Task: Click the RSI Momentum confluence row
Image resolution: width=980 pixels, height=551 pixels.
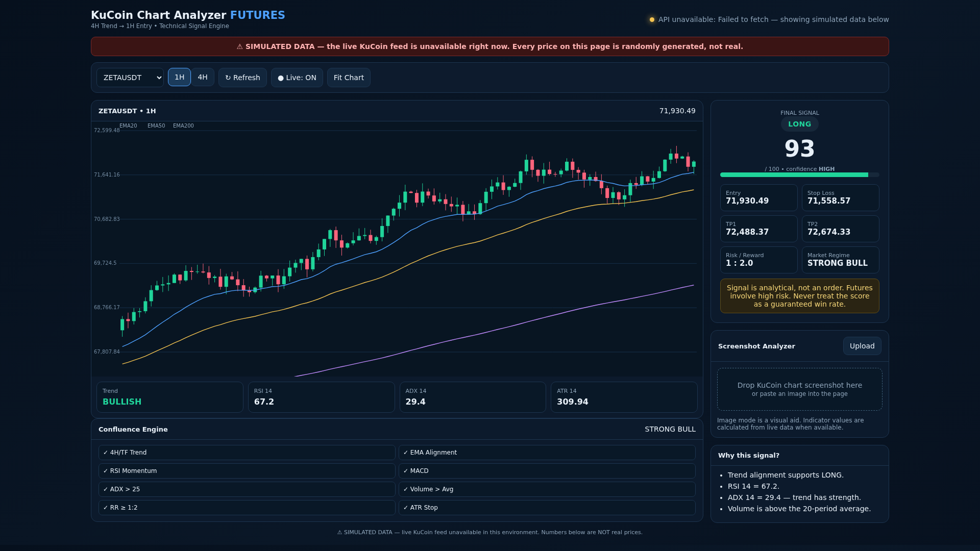Action: 247,471
